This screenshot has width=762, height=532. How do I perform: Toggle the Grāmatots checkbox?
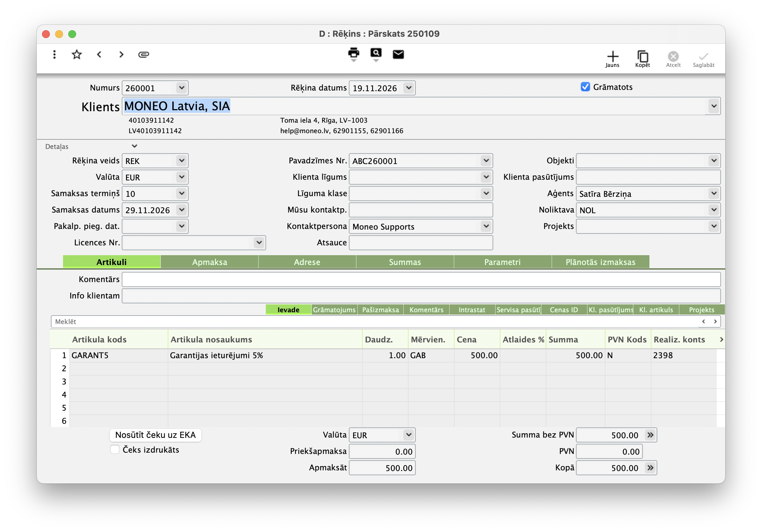(585, 87)
